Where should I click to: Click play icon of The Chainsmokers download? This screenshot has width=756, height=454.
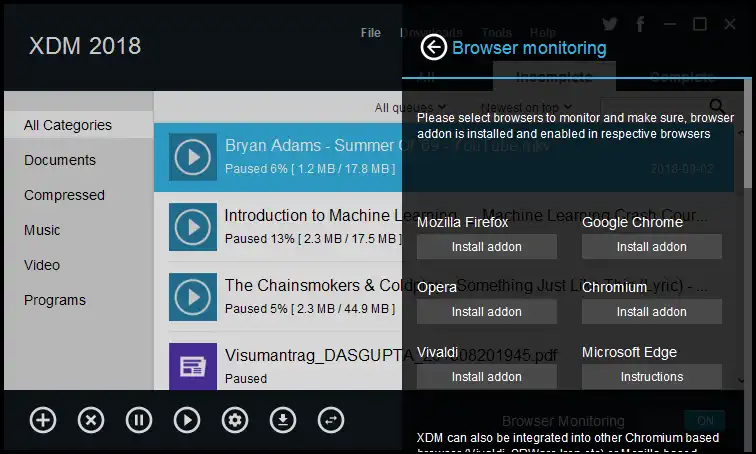click(x=192, y=297)
